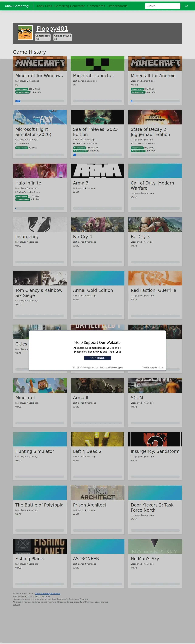This screenshot has width=195, height=644.
Task: Open the Far Cry 3 thumbnail
Action: click(x=155, y=225)
